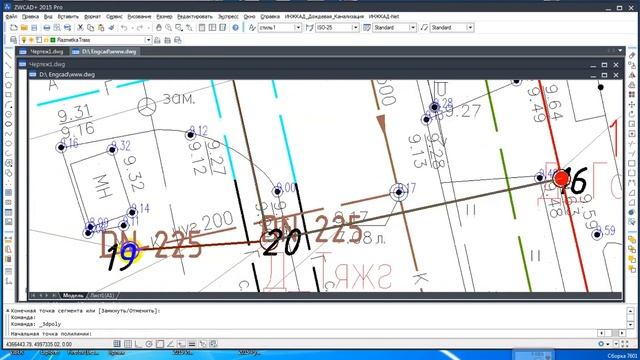The image size is (640, 360).
Task: Toggle Polar tracking in status bar
Action: click(x=149, y=344)
